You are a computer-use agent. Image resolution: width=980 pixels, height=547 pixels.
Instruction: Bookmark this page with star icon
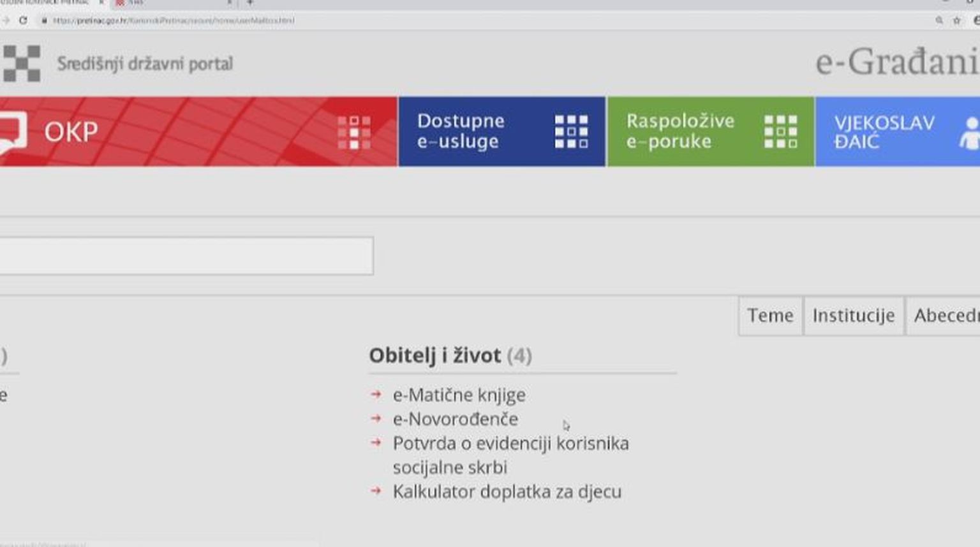(x=956, y=20)
